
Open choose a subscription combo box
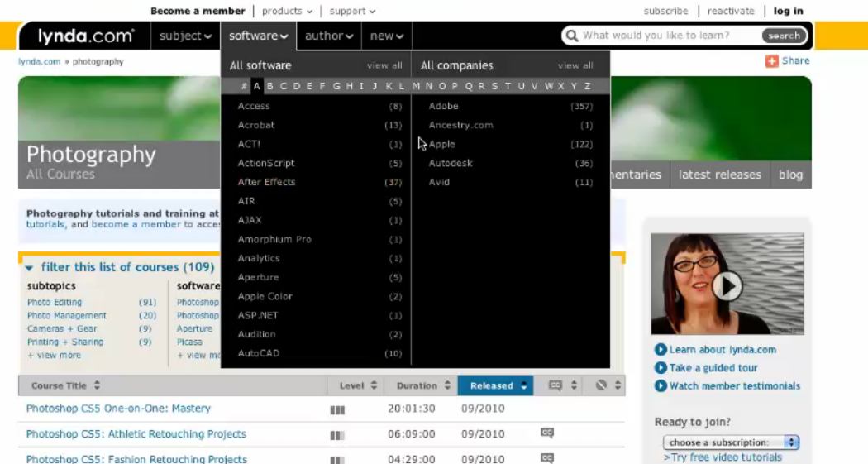click(x=731, y=442)
